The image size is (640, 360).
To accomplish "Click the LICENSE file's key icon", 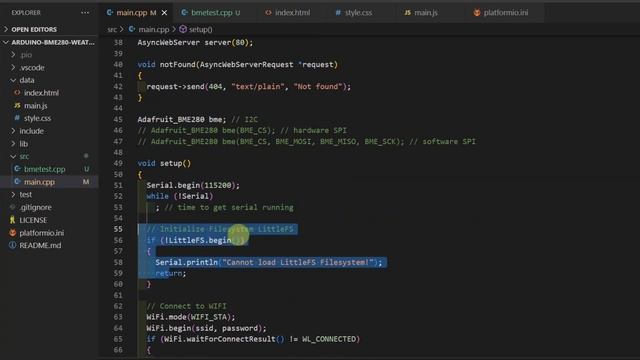I will pos(13,220).
